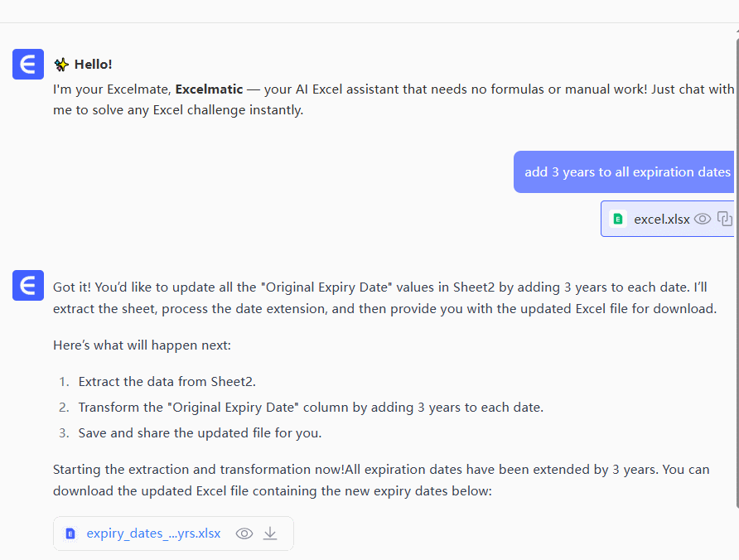Download the expiry_dates xlsx file
The image size is (739, 560).
click(270, 533)
